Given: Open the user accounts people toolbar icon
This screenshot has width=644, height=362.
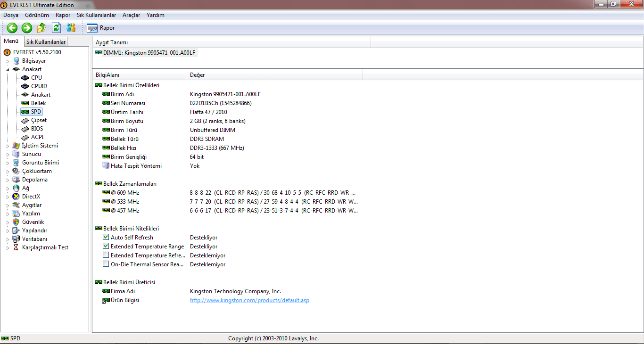Looking at the screenshot, I should [x=71, y=28].
